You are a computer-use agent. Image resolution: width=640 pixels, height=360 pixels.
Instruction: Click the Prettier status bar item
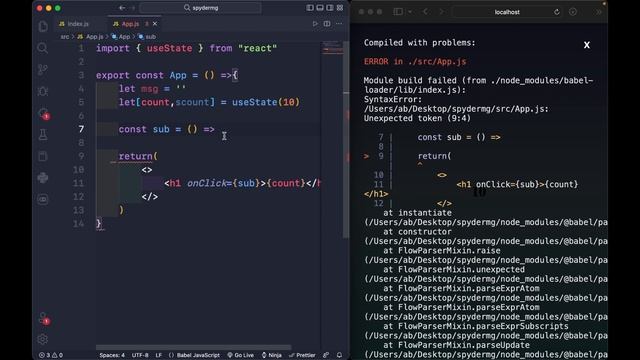[x=302, y=355]
